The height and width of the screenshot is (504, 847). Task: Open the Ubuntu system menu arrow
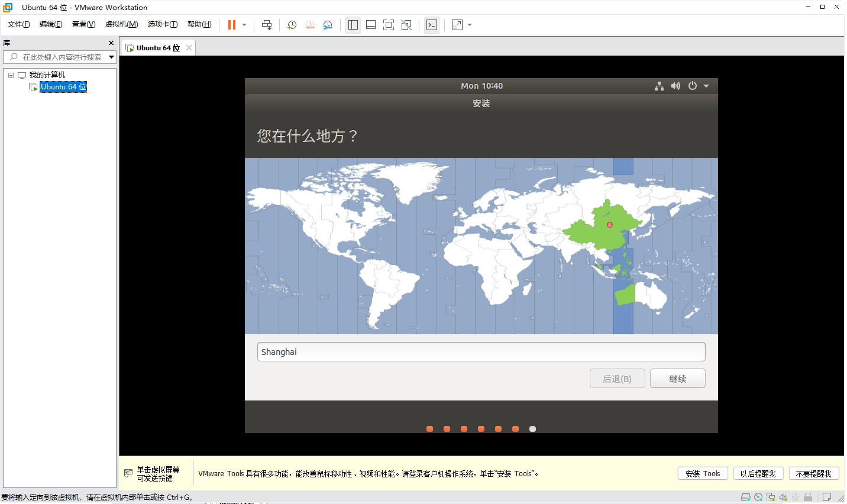706,86
